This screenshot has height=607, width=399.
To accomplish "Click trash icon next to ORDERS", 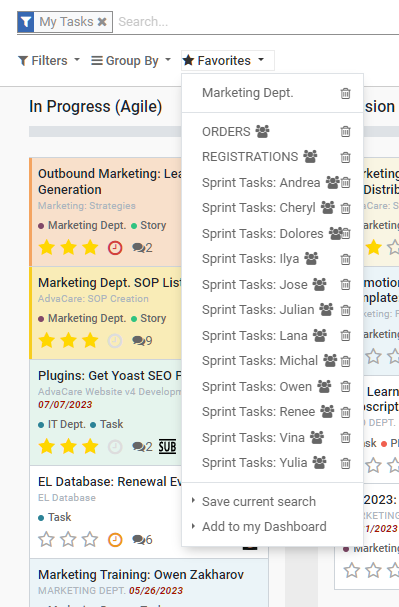I will click(345, 132).
